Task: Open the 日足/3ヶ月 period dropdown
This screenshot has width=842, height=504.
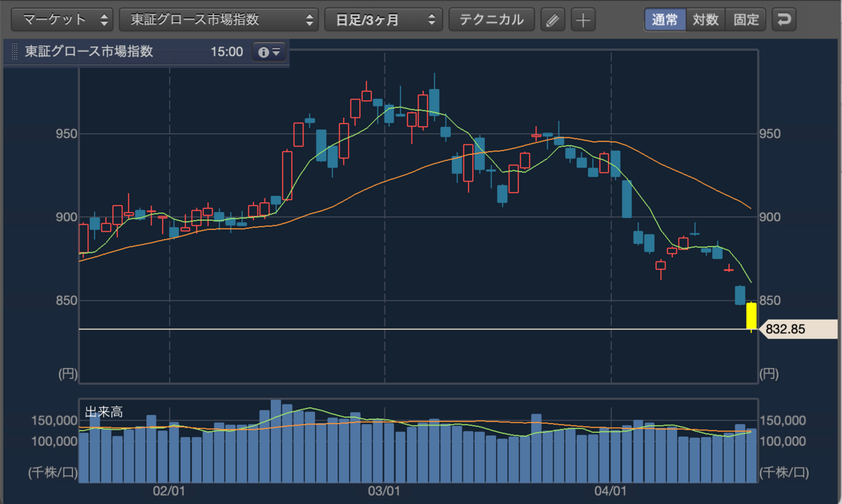Action: [x=384, y=20]
